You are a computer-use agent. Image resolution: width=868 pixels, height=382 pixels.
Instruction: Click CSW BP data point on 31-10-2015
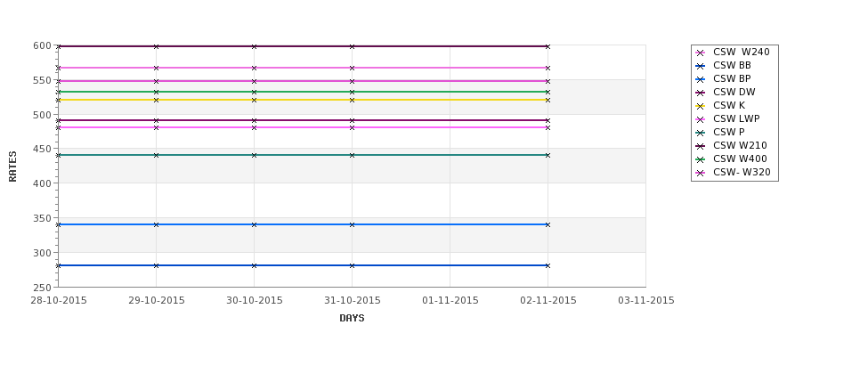pos(352,224)
